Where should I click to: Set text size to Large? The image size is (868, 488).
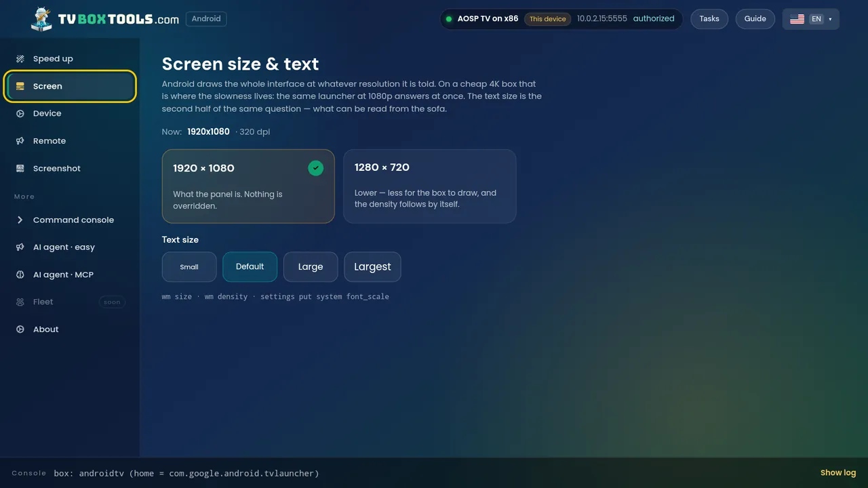tap(311, 267)
